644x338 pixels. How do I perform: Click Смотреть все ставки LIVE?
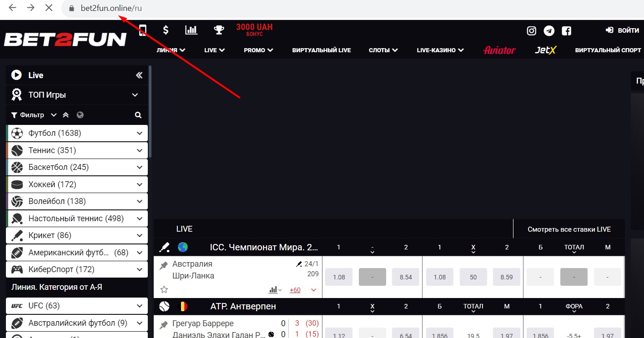[569, 229]
